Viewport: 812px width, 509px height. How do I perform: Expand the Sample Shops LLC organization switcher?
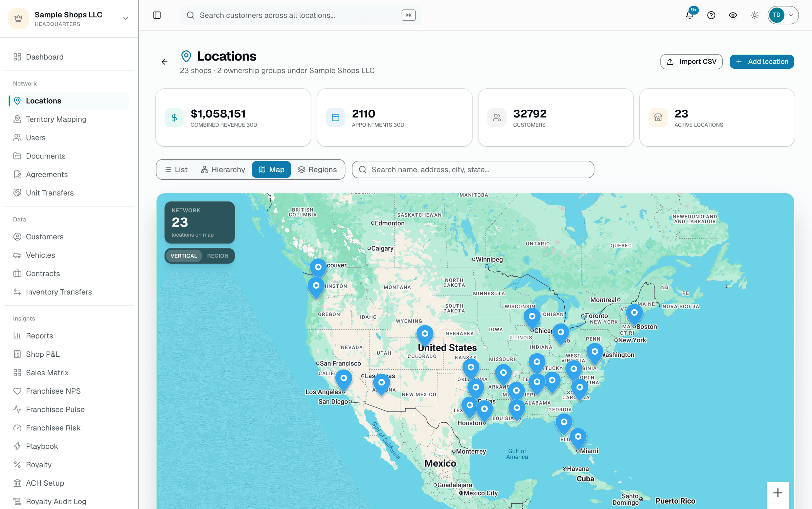tap(69, 19)
